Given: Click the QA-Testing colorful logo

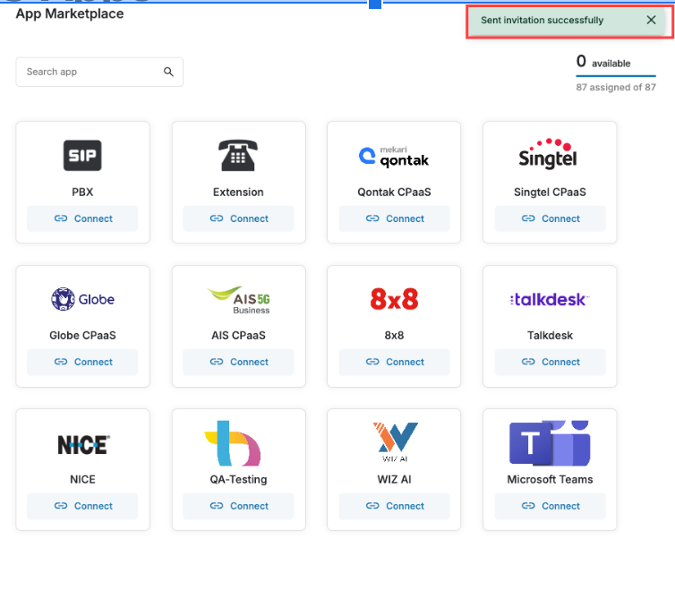Looking at the screenshot, I should click(233, 443).
